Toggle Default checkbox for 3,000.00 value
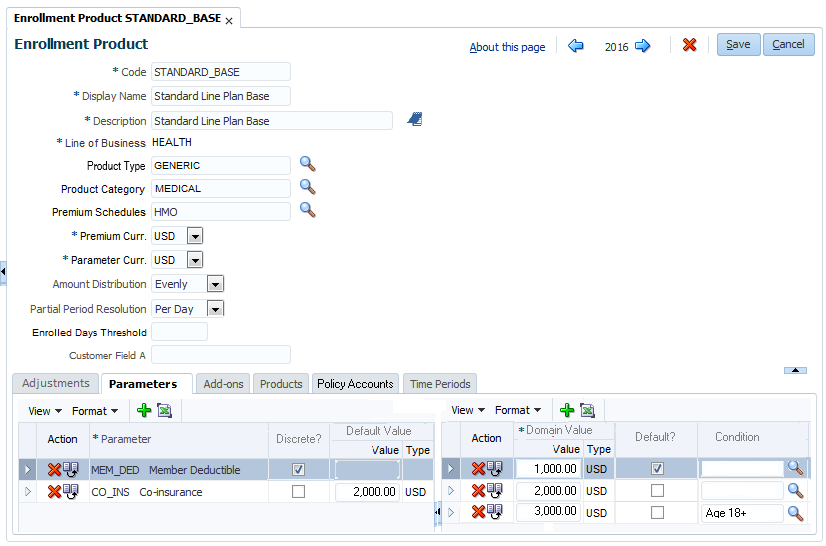Screen dimensions: 826x546 click(657, 512)
